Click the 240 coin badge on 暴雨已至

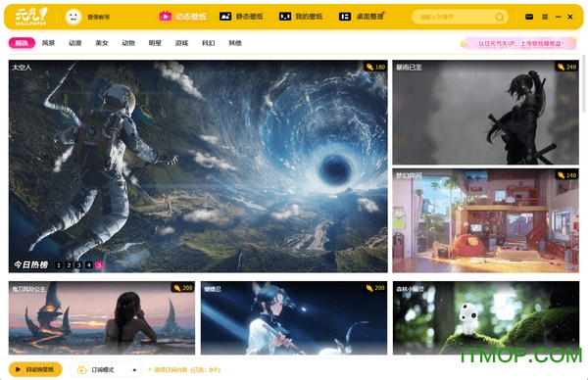click(566, 67)
